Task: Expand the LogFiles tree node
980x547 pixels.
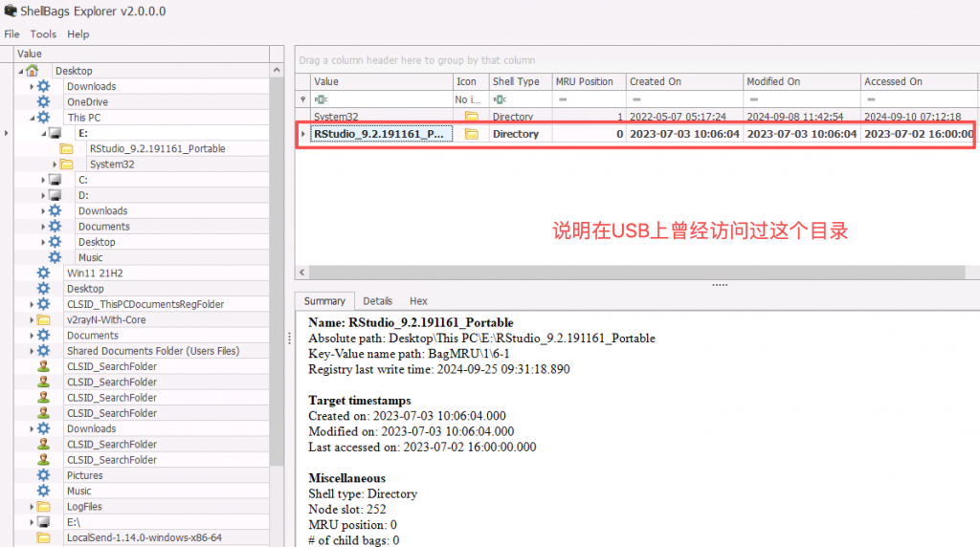Action: tap(32, 507)
